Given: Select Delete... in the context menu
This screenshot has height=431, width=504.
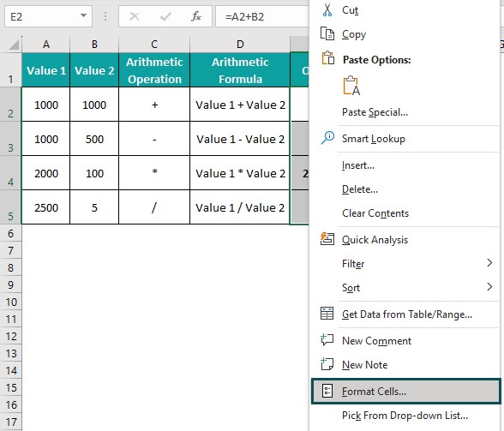Looking at the screenshot, I should [x=360, y=189].
